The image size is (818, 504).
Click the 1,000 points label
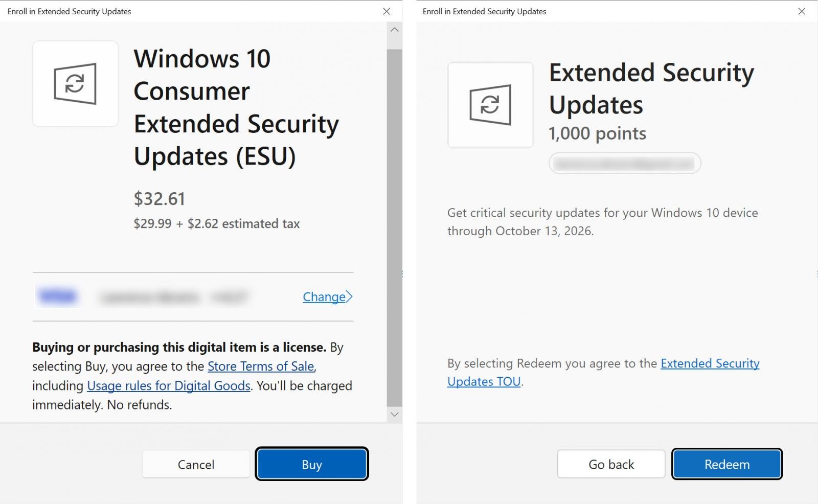(x=597, y=133)
